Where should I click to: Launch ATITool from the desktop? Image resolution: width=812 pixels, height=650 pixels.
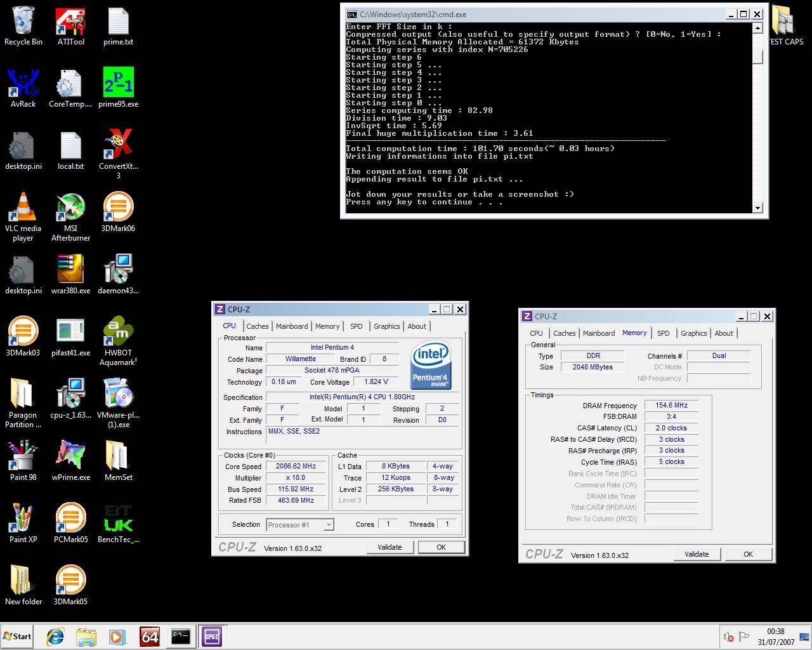(70, 26)
